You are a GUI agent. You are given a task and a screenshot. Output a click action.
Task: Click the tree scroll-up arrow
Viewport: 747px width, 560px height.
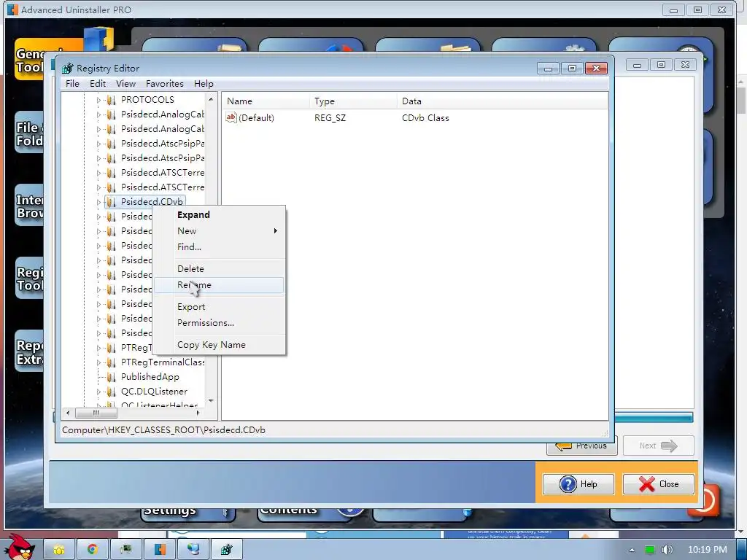pos(211,99)
